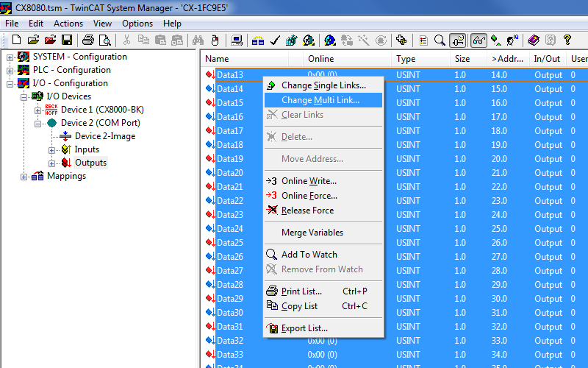Click the Choose Target System computer icon

(237, 40)
